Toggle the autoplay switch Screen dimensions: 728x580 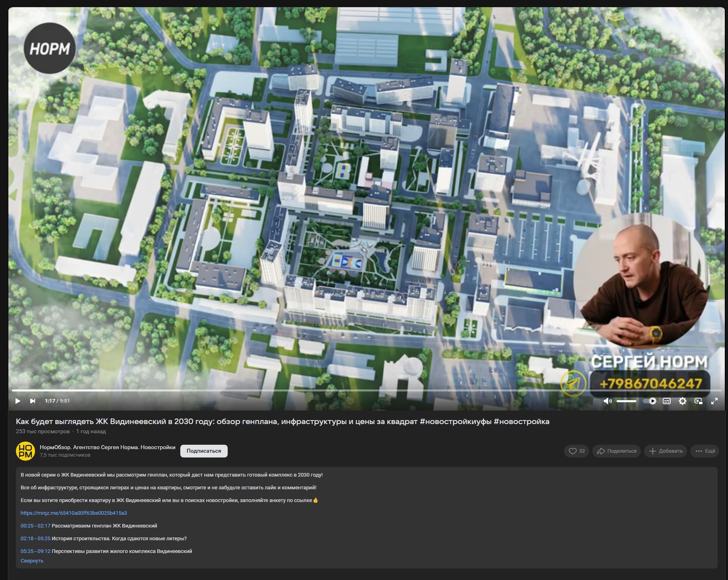tap(650, 401)
